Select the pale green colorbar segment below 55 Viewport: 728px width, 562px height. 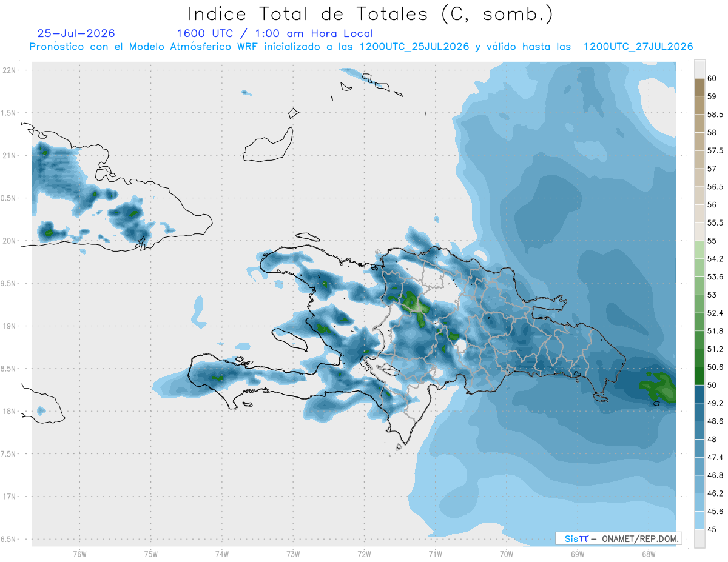[699, 250]
